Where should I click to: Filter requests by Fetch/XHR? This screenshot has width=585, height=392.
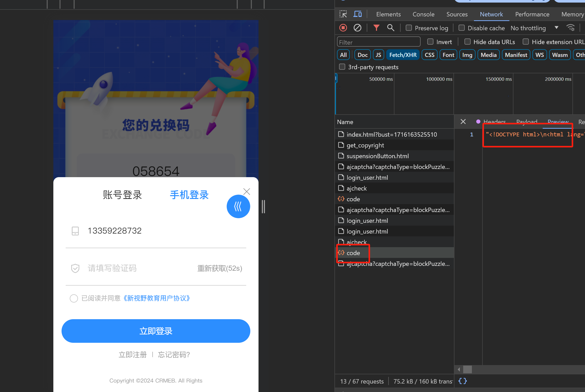[403, 55]
